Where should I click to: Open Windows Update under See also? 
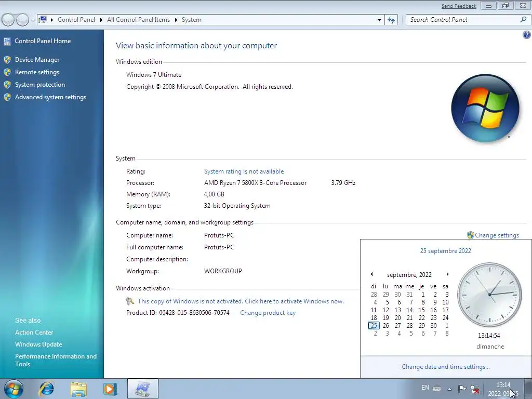38,344
